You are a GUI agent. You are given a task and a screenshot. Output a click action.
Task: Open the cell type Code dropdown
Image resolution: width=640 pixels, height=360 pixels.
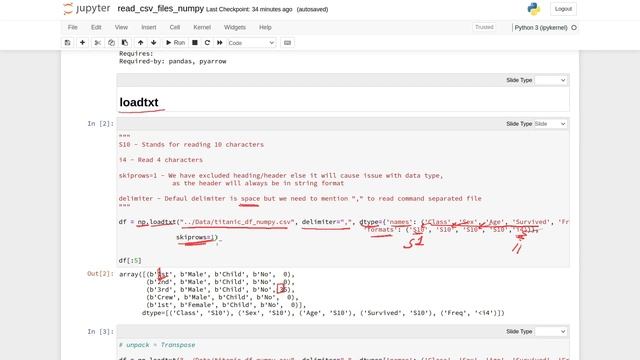pyautogui.click(x=251, y=43)
